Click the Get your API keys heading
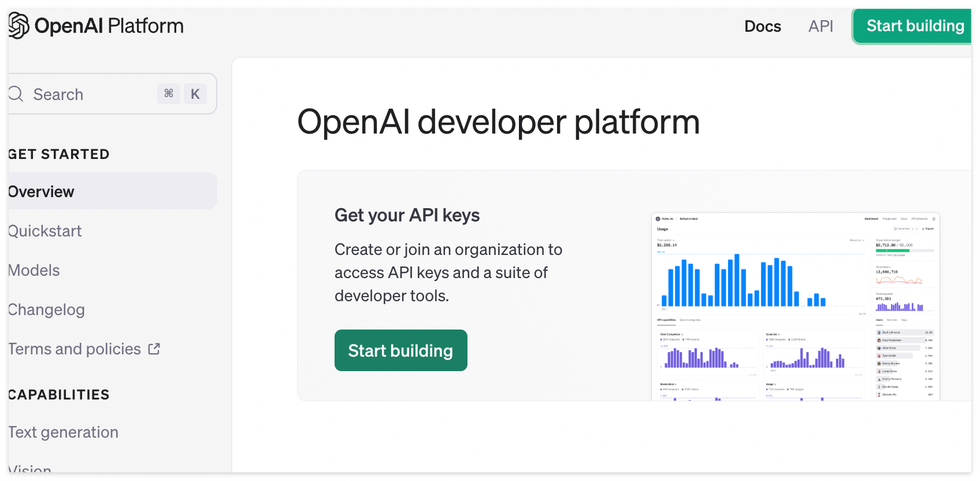The image size is (980, 481). (407, 215)
